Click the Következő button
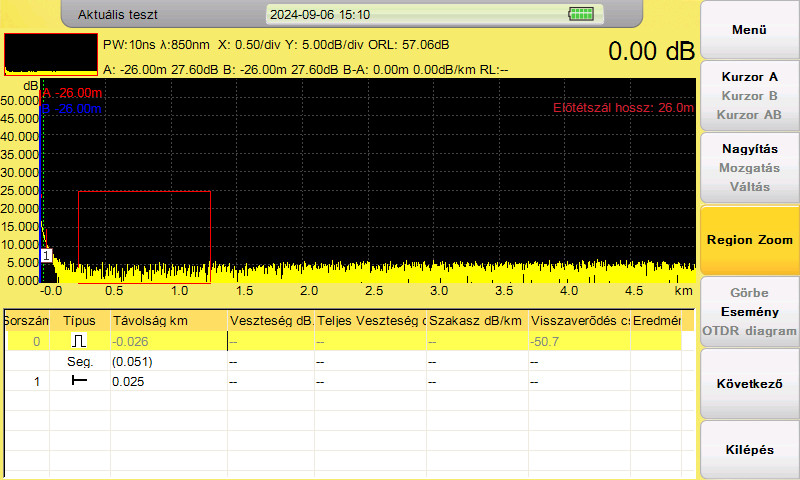This screenshot has height=480, width=800. click(x=749, y=384)
